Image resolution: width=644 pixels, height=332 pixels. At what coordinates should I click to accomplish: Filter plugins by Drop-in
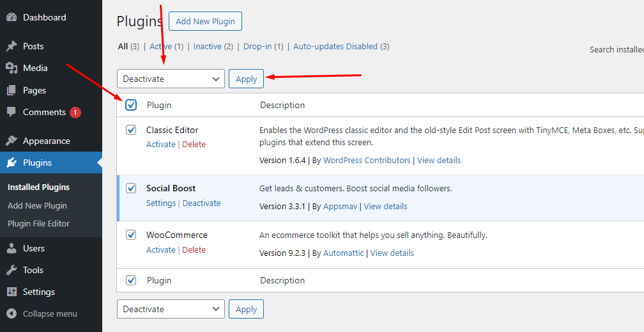tap(257, 47)
